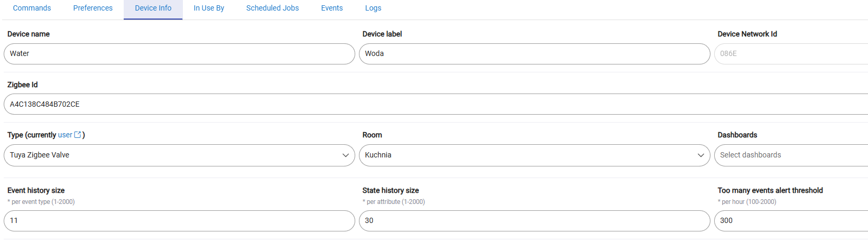Click the user driver type link
Image resolution: width=868 pixels, height=242 pixels.
point(65,135)
